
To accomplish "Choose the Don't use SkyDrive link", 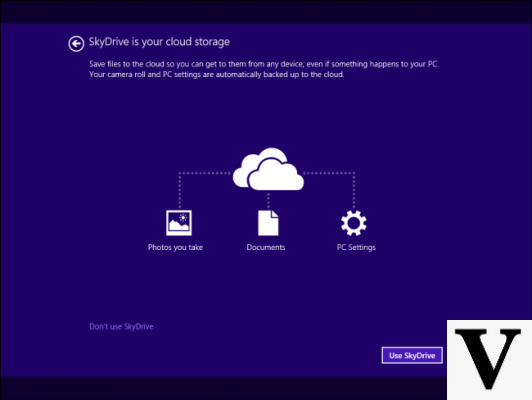I will tap(121, 326).
